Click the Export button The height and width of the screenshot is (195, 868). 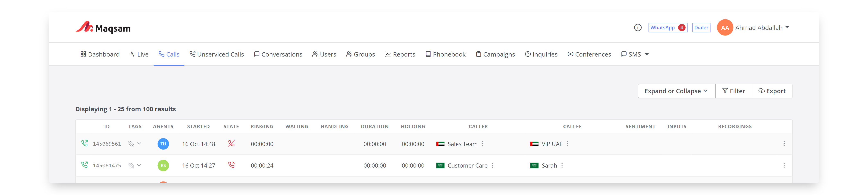click(772, 91)
